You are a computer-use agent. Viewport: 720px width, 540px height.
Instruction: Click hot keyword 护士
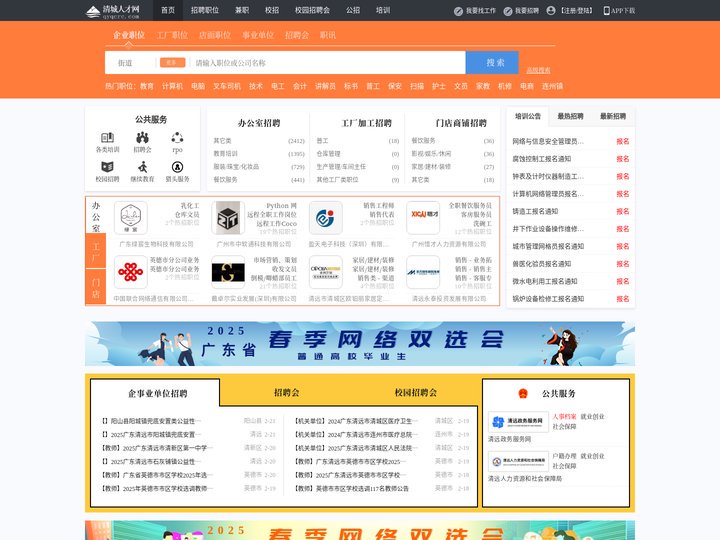[x=439, y=86]
